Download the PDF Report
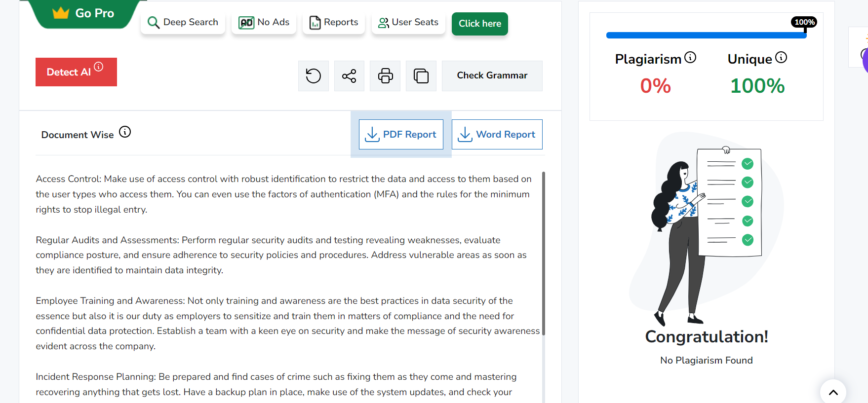The width and height of the screenshot is (868, 403). click(400, 135)
